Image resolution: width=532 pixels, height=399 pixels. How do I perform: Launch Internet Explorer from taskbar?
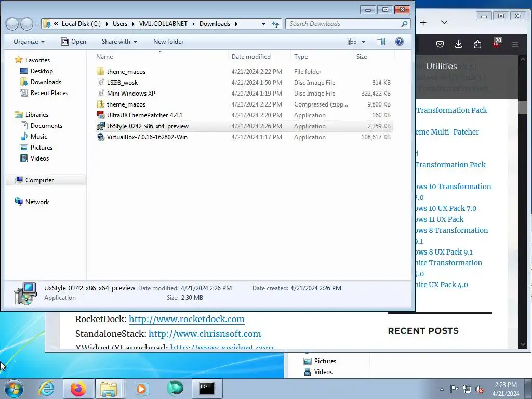tap(46, 389)
